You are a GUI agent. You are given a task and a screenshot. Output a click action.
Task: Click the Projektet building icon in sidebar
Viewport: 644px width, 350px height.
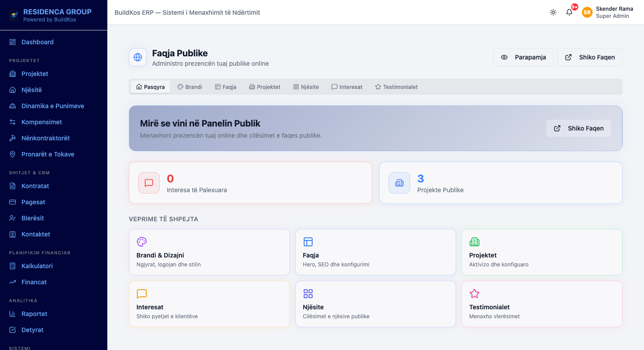[x=13, y=74]
